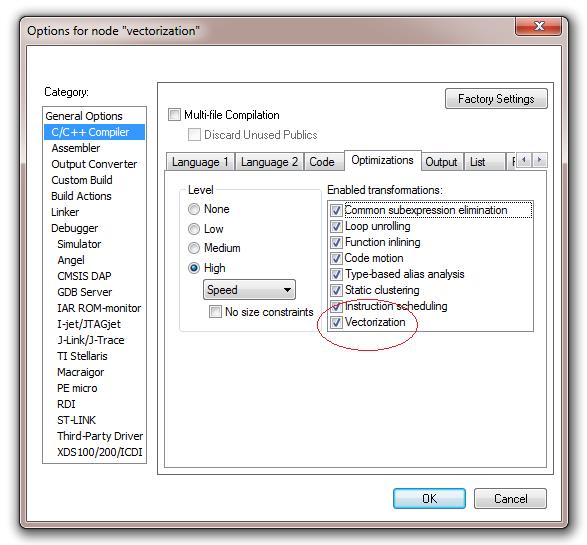Select TI Stellaris entry
The height and width of the screenshot is (545, 587).
click(x=82, y=356)
